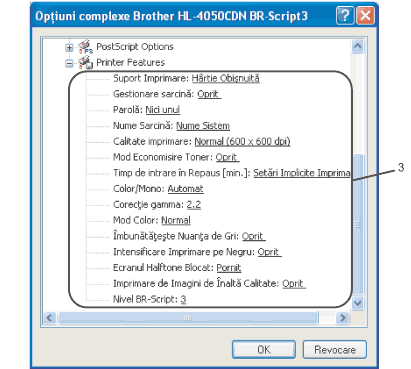The width and height of the screenshot is (411, 369).
Task: Click the vertical scrollbar thumb
Action: point(358,225)
